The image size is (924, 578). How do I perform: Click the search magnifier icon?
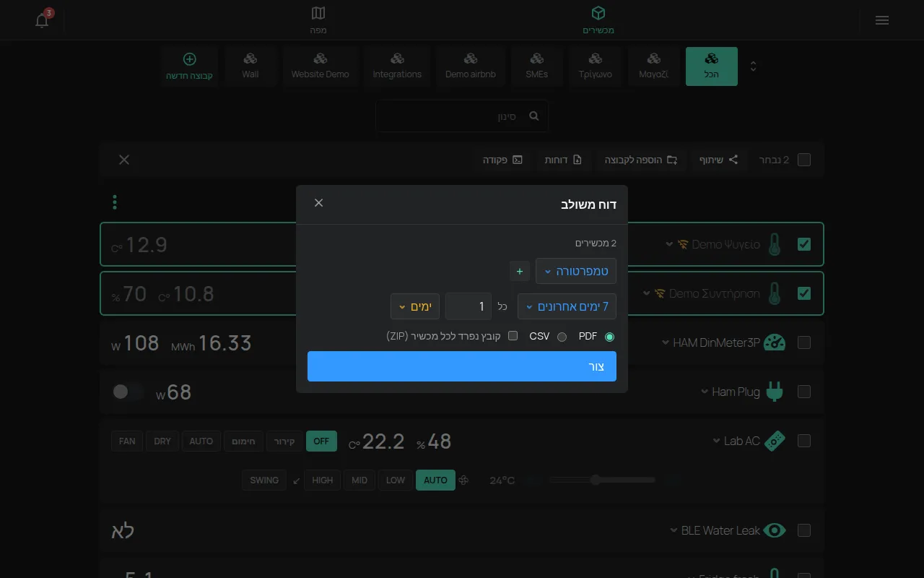534,116
